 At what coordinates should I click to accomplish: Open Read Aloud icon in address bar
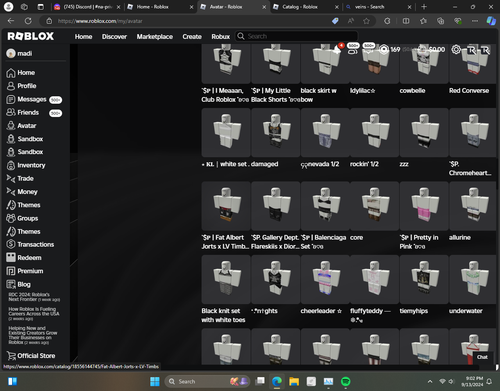(351, 21)
